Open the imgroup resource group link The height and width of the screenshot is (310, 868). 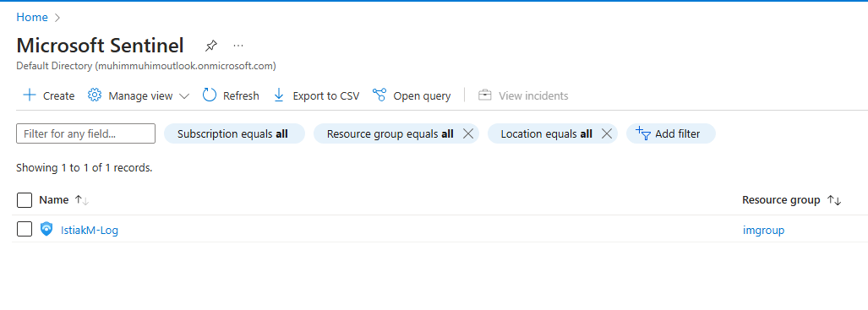coord(763,231)
